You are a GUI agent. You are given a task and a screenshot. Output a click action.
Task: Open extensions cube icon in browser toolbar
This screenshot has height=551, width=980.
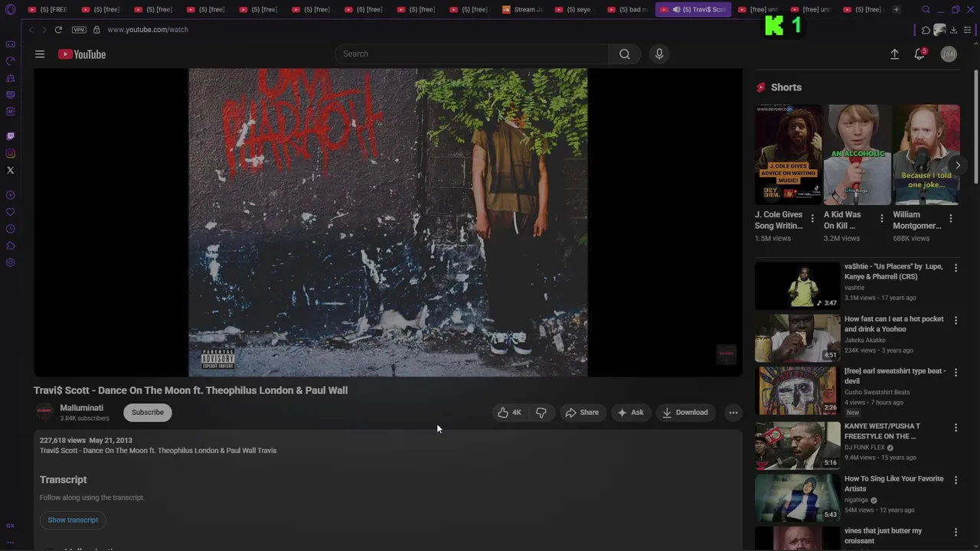pos(926,30)
